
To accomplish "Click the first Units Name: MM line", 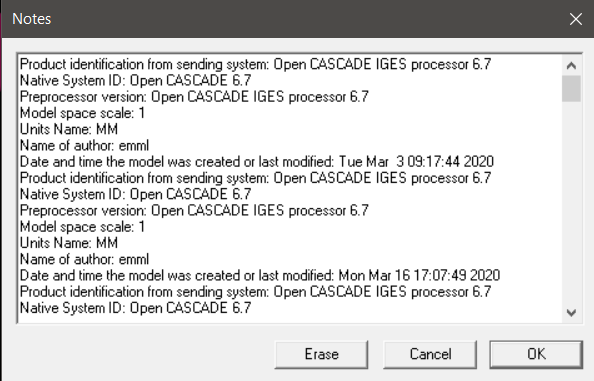I will (69, 129).
